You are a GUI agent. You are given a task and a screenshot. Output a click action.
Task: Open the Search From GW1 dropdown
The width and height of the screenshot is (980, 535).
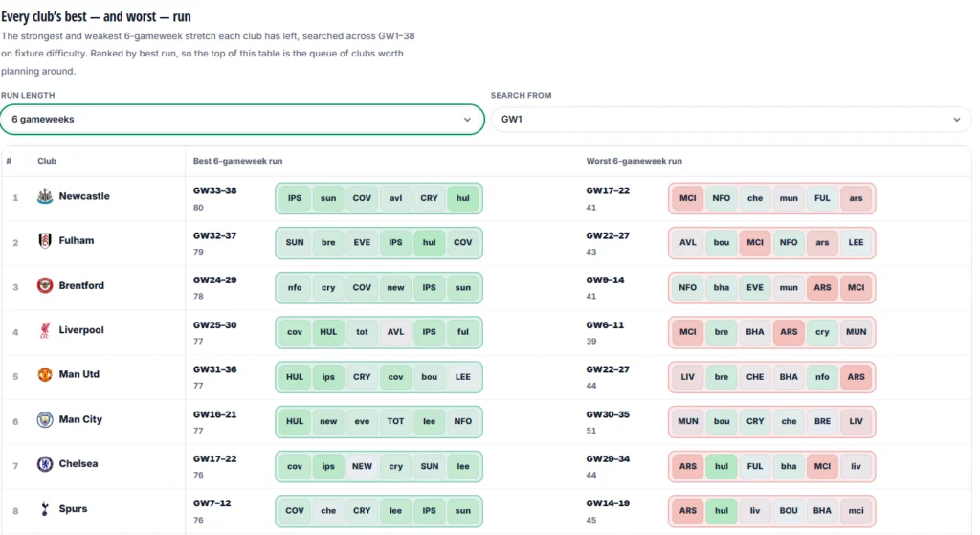pos(731,120)
